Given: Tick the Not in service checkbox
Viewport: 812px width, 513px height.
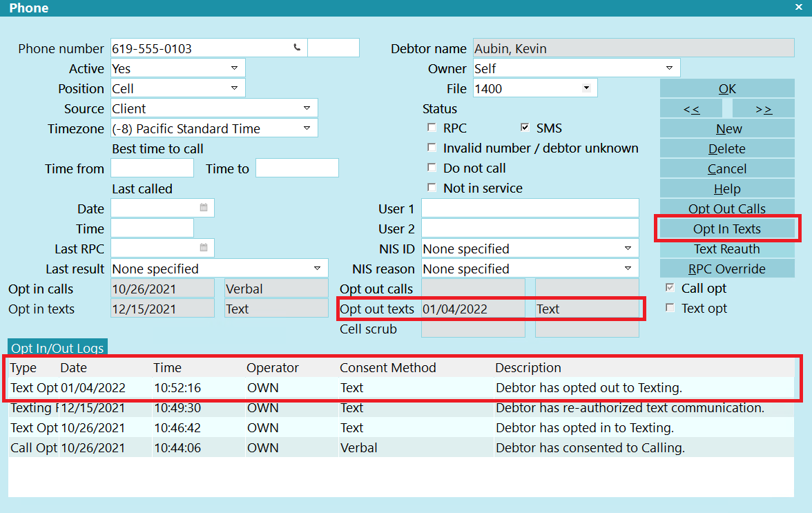Looking at the screenshot, I should [432, 188].
